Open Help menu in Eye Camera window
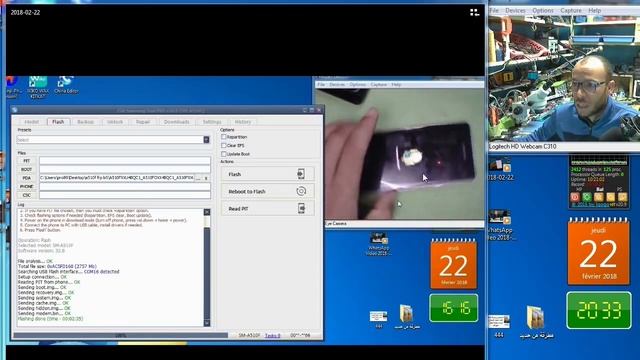This screenshot has height=360, width=640. tap(396, 84)
